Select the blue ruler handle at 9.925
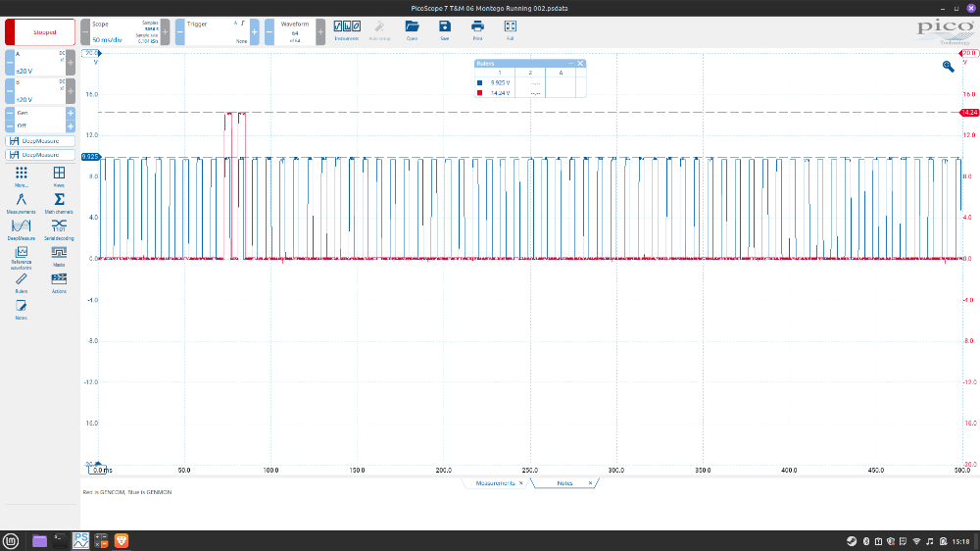Image resolution: width=980 pixels, height=551 pixels. (x=90, y=157)
